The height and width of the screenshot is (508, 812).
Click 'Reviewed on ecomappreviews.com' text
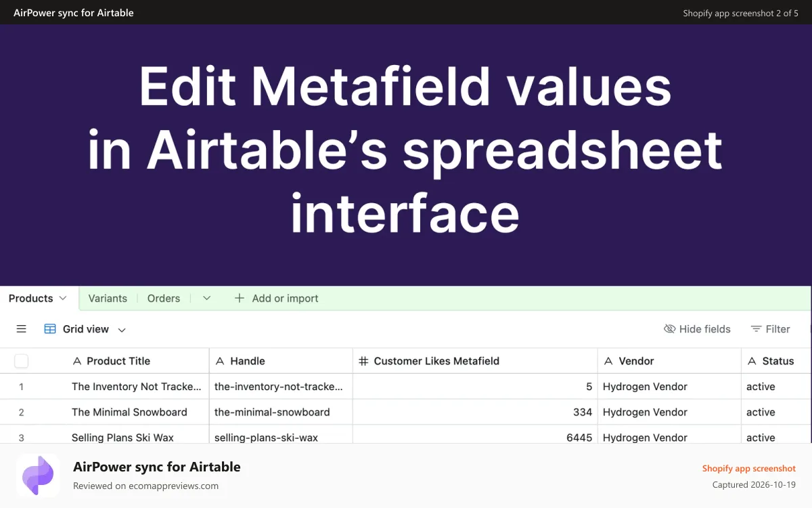pos(145,486)
